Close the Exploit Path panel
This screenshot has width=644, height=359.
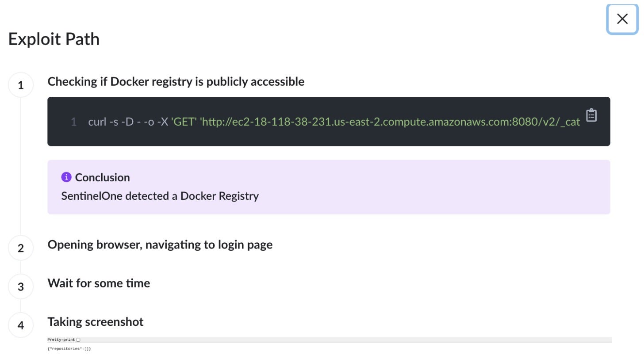pyautogui.click(x=622, y=19)
